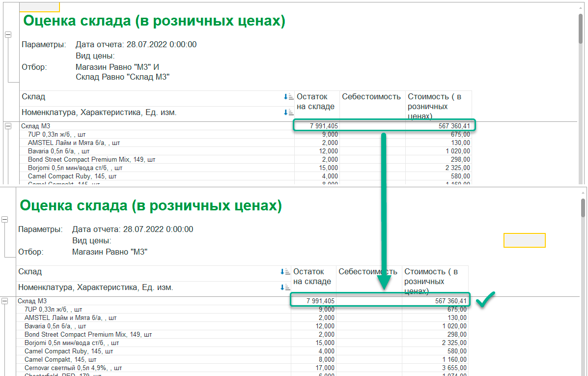Click the sort icon in bottom Номенклатура header row
The height and width of the screenshot is (376, 588).
click(284, 288)
